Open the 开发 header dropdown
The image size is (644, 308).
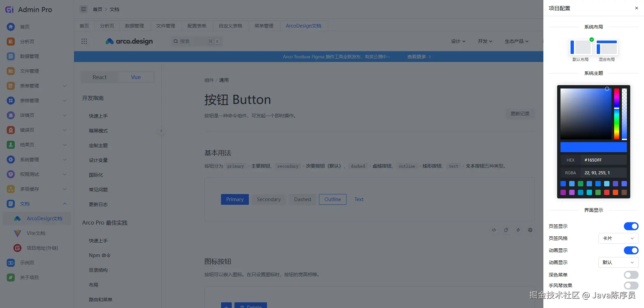pyautogui.click(x=485, y=41)
